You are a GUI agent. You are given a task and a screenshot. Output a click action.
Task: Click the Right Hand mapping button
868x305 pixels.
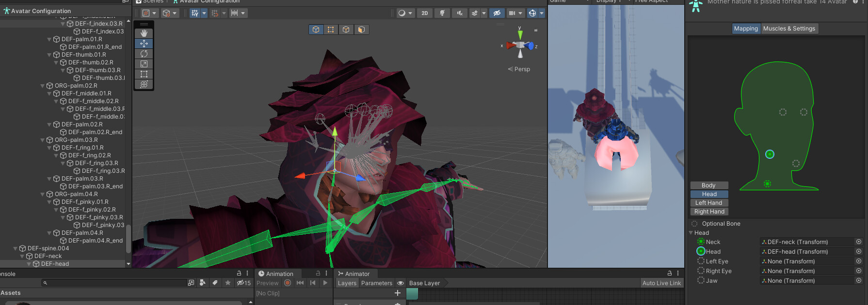pyautogui.click(x=709, y=212)
